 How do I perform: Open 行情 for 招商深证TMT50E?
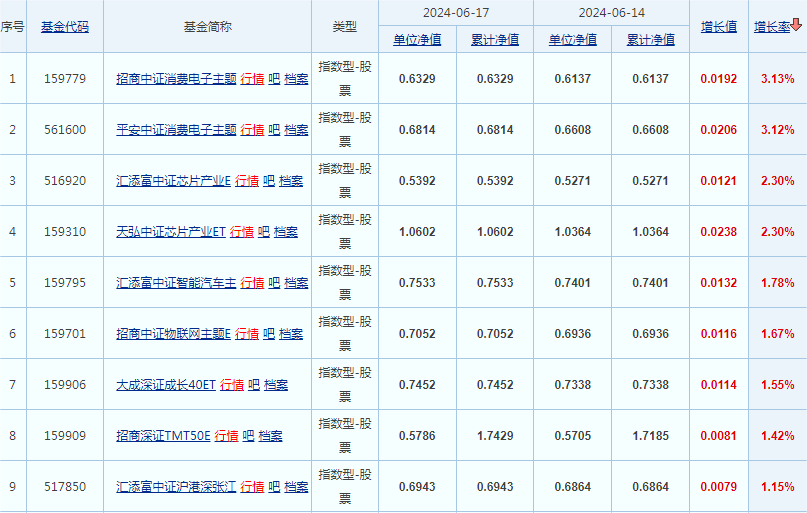[226, 435]
